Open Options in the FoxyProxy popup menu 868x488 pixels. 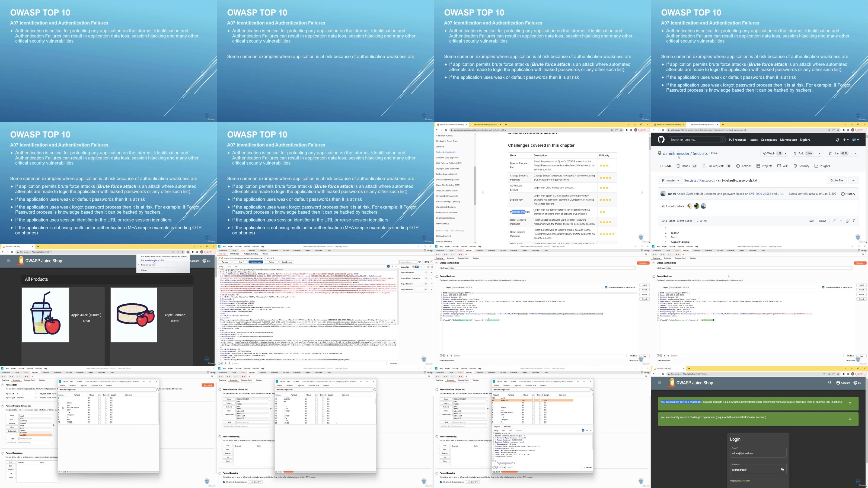pos(144,270)
